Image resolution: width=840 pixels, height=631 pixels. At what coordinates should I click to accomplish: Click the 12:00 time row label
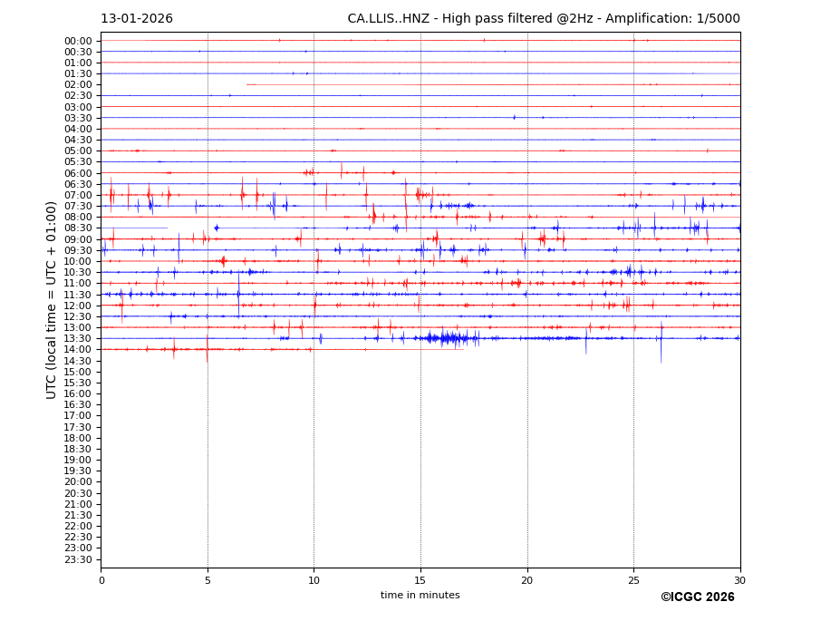pos(78,306)
